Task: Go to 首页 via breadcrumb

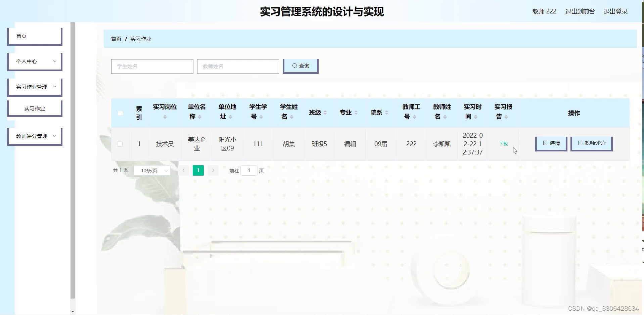Action: (x=116, y=39)
